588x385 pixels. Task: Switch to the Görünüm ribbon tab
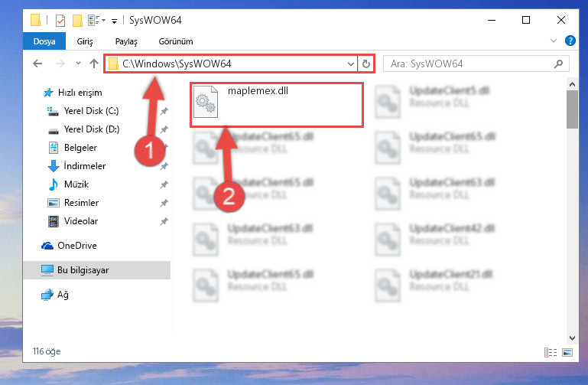point(176,41)
